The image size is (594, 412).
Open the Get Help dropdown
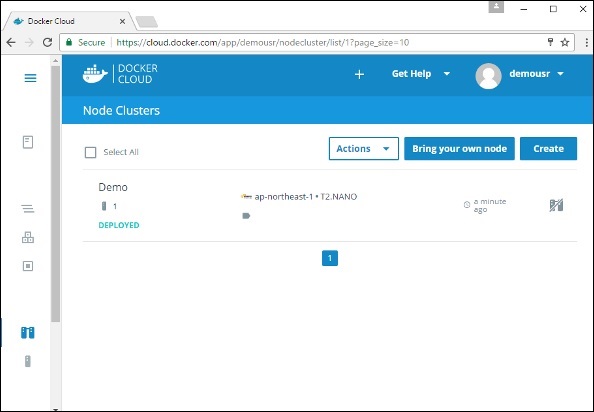click(x=420, y=73)
